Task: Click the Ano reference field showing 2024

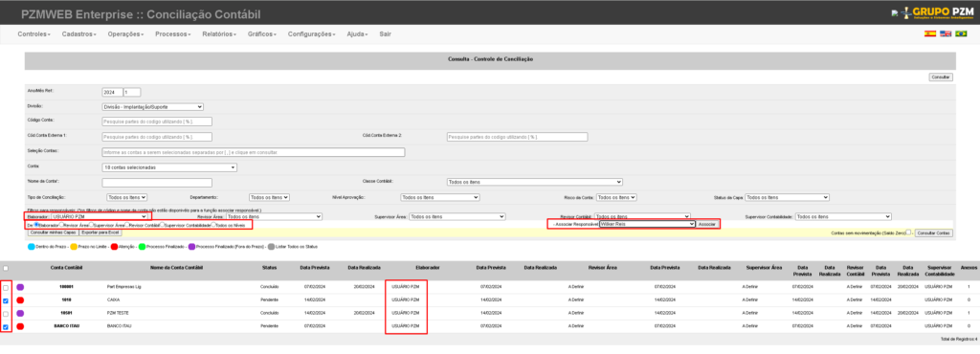Action: pyautogui.click(x=113, y=92)
